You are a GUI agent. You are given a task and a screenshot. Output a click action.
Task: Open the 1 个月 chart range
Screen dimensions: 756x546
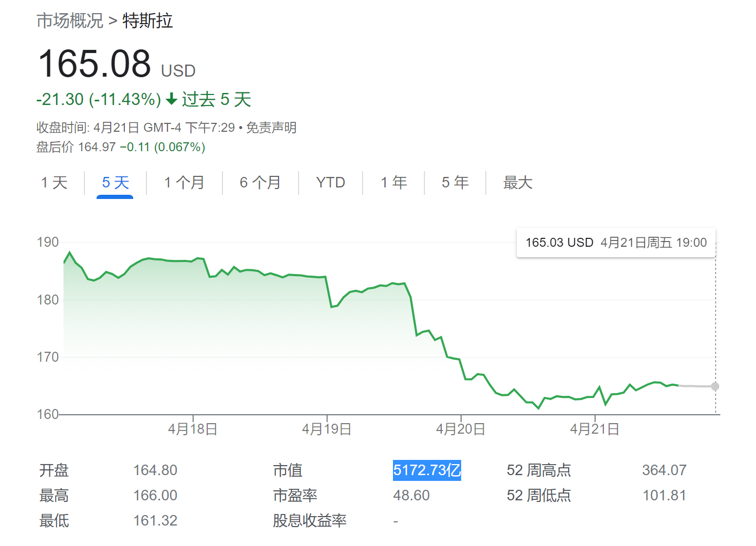tap(184, 183)
